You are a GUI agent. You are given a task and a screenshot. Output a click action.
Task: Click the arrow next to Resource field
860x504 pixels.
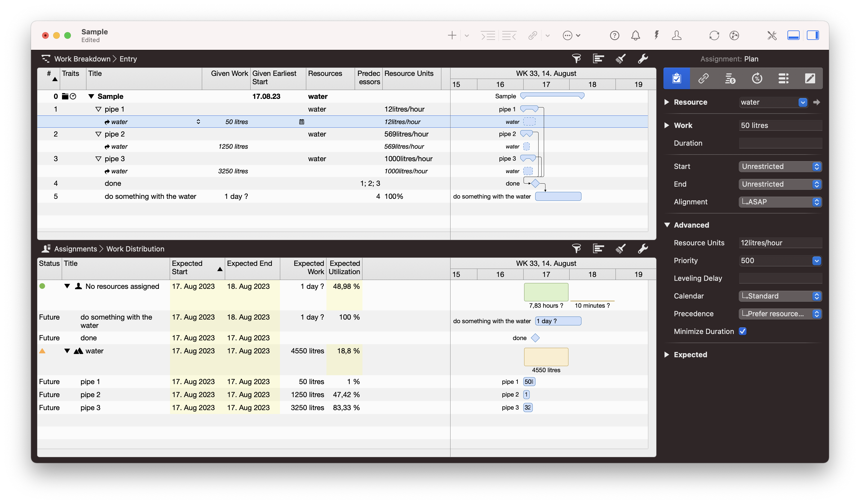click(x=817, y=102)
